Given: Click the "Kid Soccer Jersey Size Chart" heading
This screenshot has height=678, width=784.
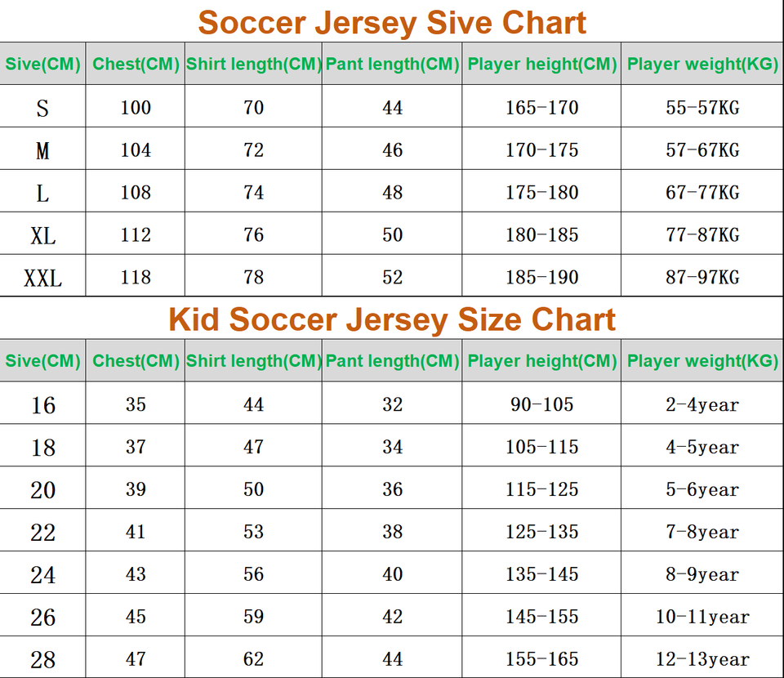Looking at the screenshot, I should 392,319.
